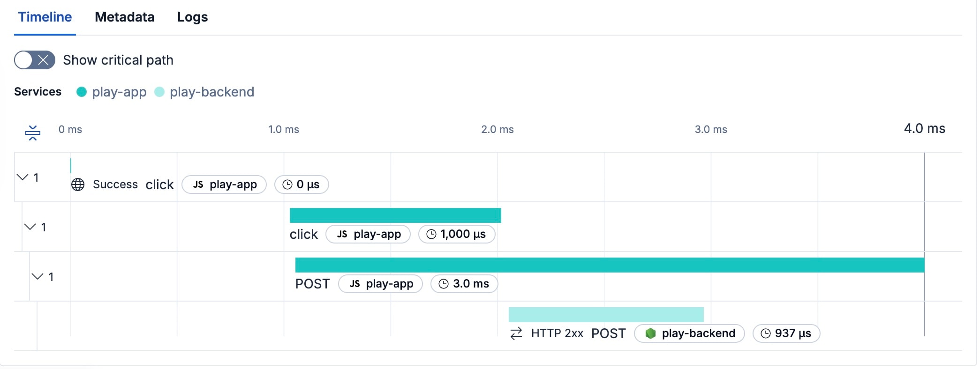Select the Timeline tab
This screenshot has width=980, height=369.
(45, 17)
